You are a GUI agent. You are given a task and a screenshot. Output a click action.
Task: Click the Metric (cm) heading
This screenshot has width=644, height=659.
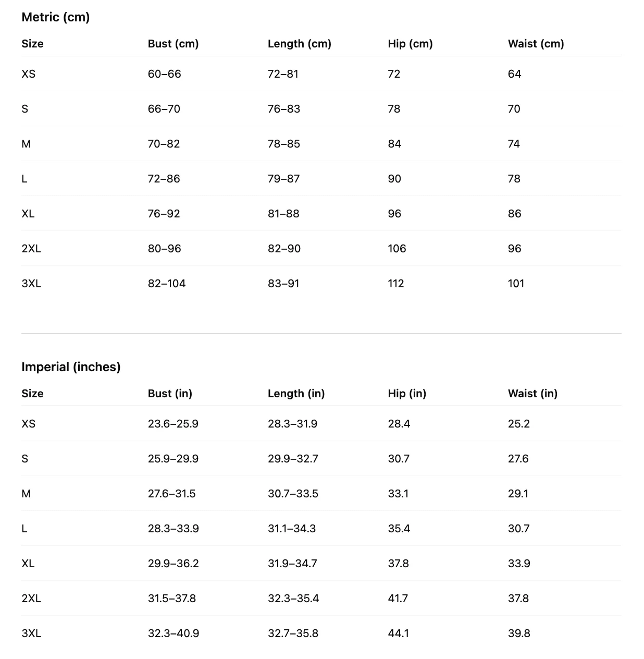[56, 17]
